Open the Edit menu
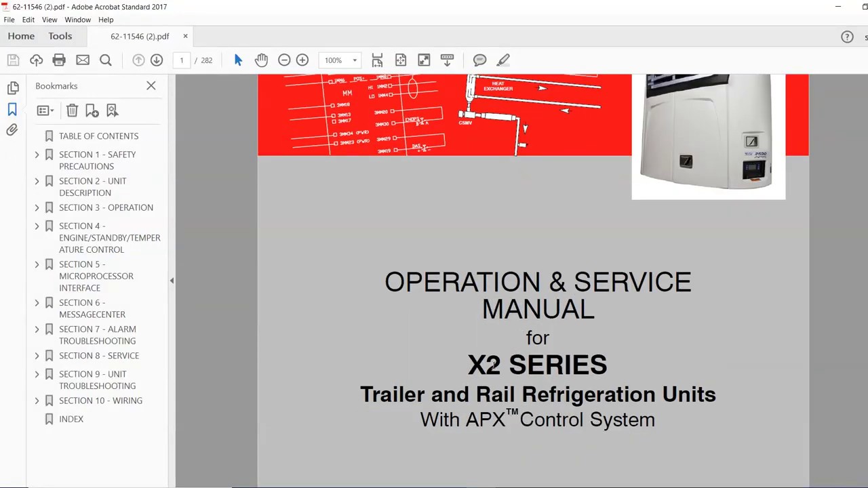868x488 pixels. (28, 20)
